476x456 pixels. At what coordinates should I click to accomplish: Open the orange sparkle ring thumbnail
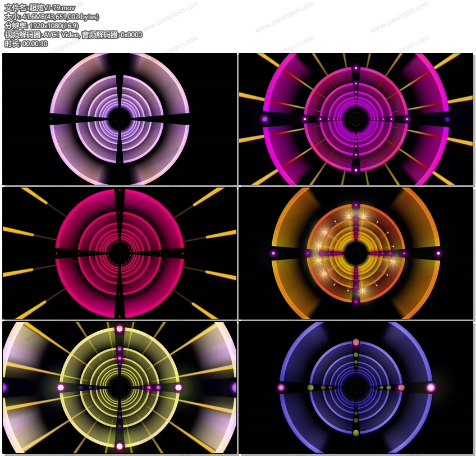point(355,253)
